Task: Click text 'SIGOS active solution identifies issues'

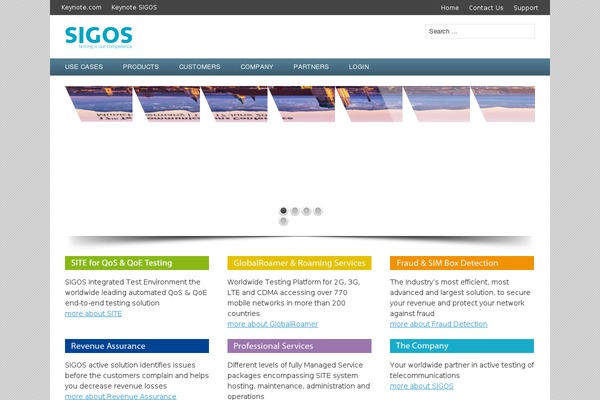Action: pyautogui.click(x=130, y=365)
